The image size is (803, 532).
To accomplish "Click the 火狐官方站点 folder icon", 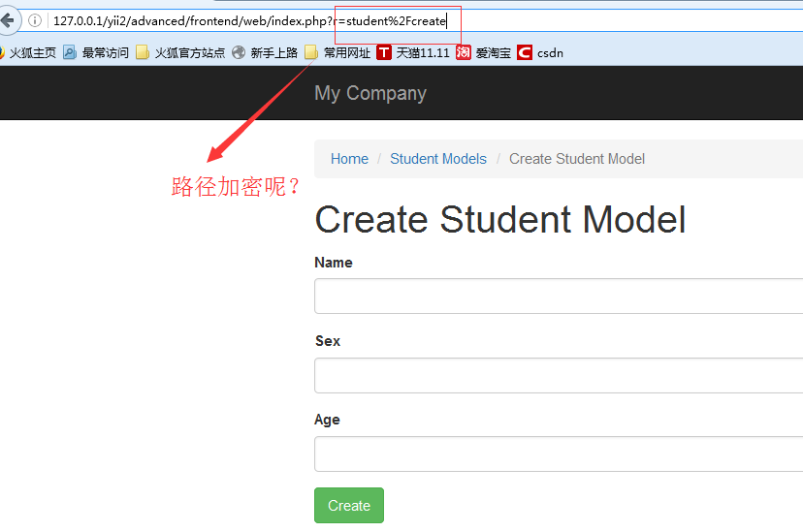I will tap(143, 52).
